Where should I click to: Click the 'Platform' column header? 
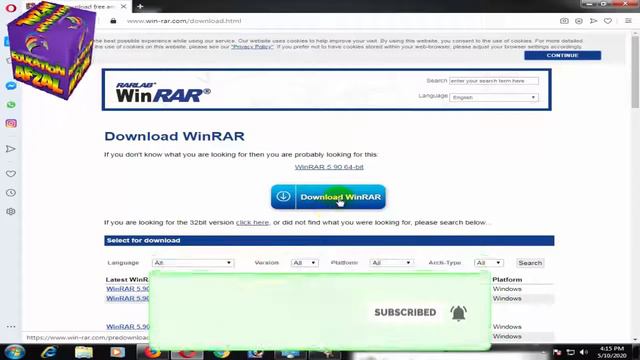[507, 280]
